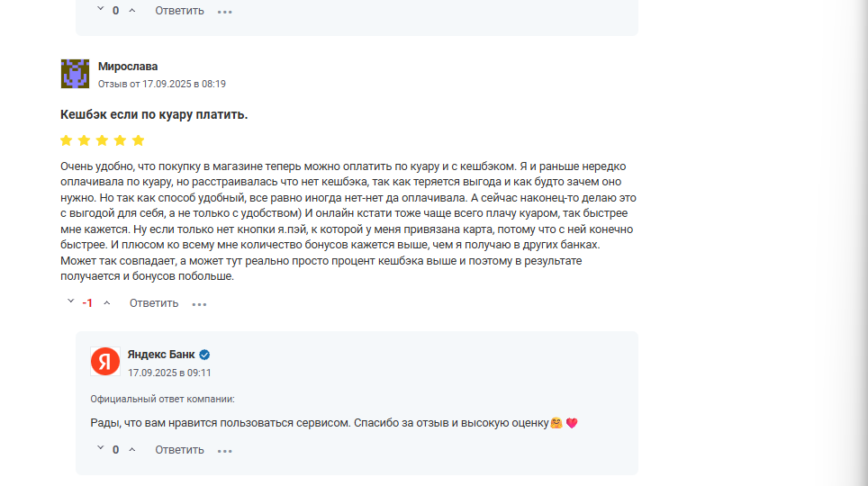Upvote Мирослава's review with the up chevron
The image size is (868, 486).
point(107,303)
